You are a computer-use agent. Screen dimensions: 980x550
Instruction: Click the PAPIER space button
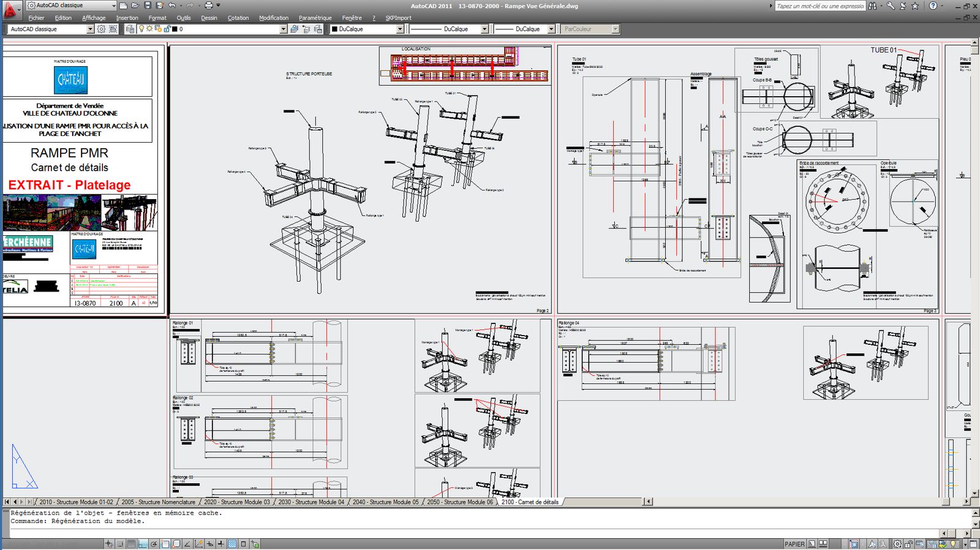(x=794, y=543)
